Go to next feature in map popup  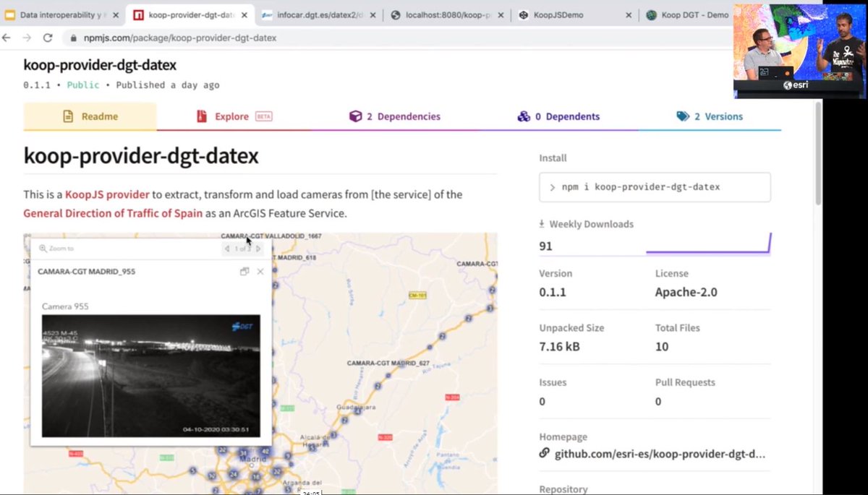pos(258,249)
